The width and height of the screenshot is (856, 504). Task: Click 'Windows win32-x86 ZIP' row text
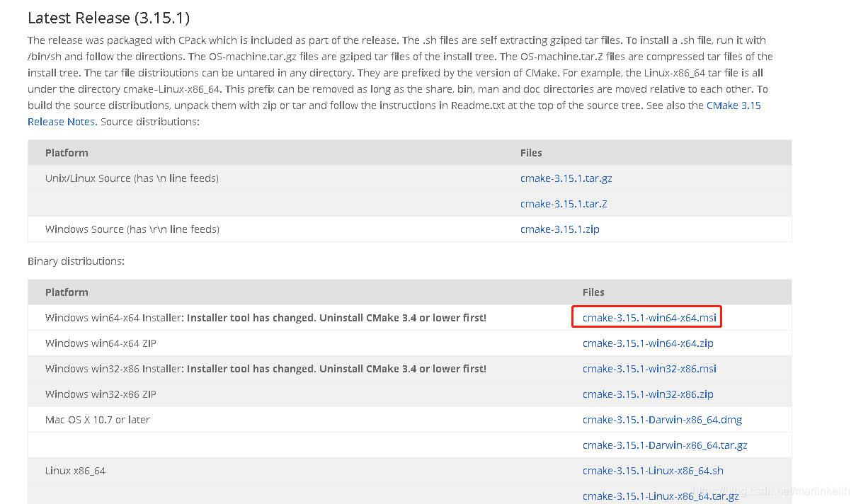point(101,394)
